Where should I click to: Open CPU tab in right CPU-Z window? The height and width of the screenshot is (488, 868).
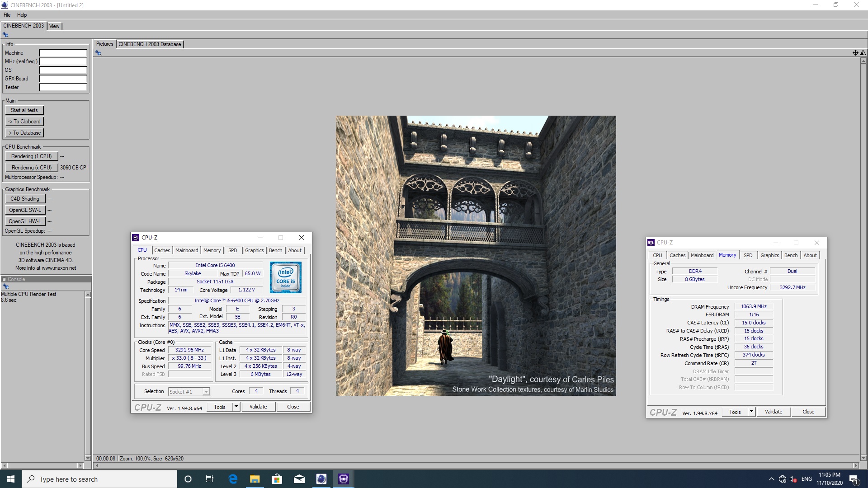657,255
